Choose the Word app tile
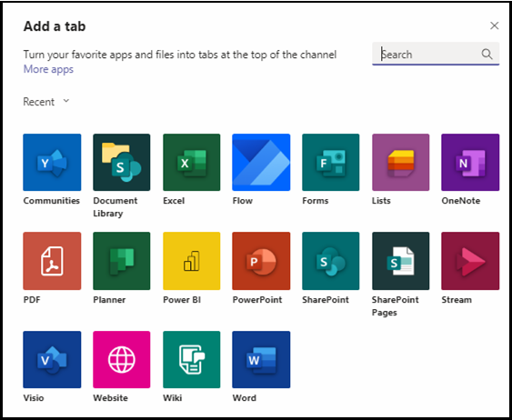This screenshot has height=420, width=512. tap(261, 360)
